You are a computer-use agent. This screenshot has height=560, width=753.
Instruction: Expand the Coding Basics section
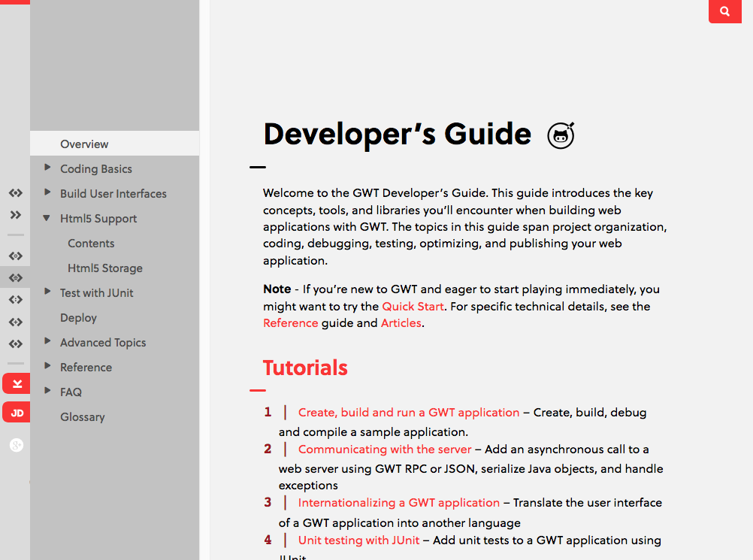[x=47, y=168]
